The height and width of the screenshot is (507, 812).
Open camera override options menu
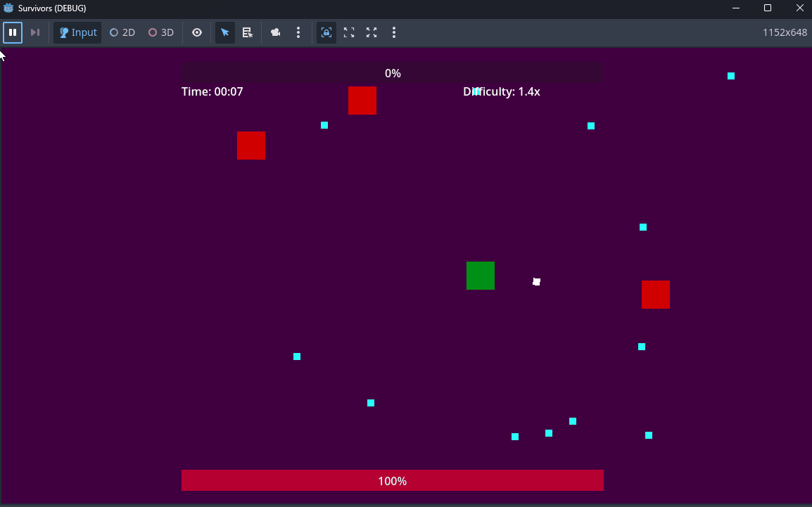pyautogui.click(x=298, y=32)
